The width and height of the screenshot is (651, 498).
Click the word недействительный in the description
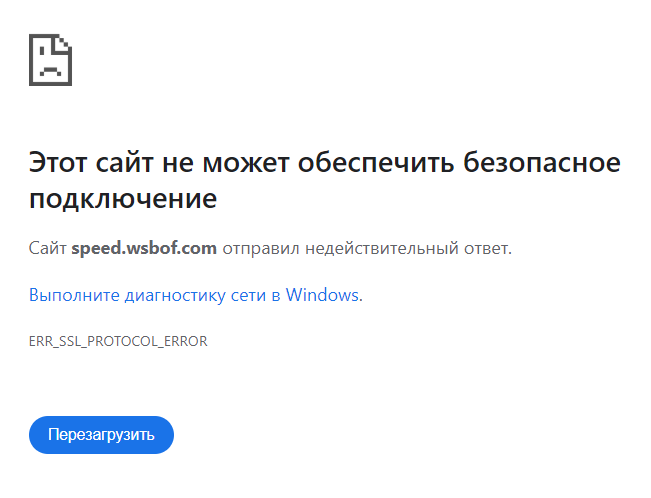(382, 249)
